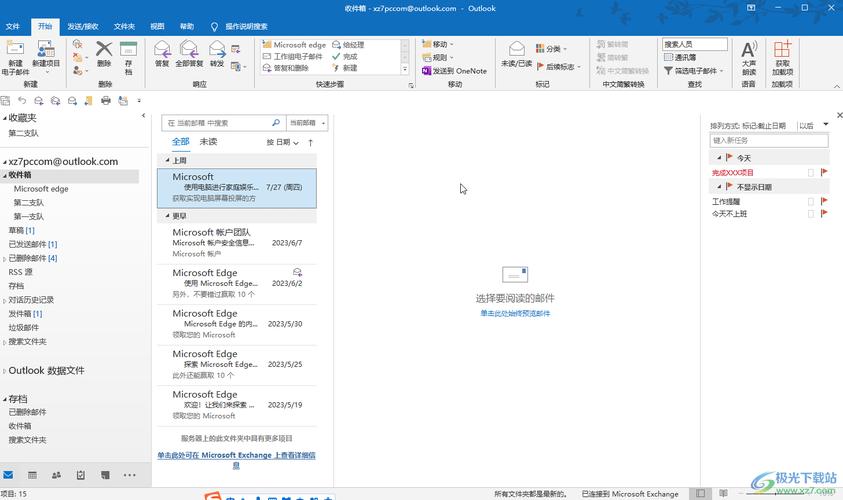This screenshot has height=500, width=843.
Task: Click the Read Aloud (大声朗读) icon
Action: (749, 49)
